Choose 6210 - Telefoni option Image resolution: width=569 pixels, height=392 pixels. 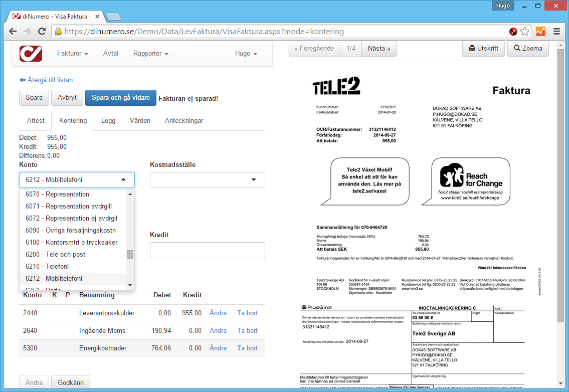tap(73, 266)
